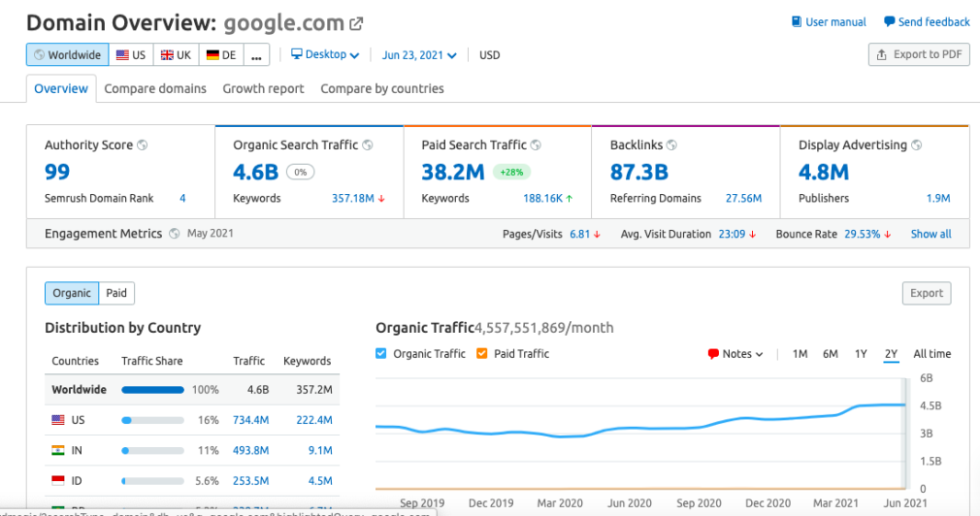Screen dimensions: 980x516
Task: Click the red Notes comment icon
Action: [713, 354]
